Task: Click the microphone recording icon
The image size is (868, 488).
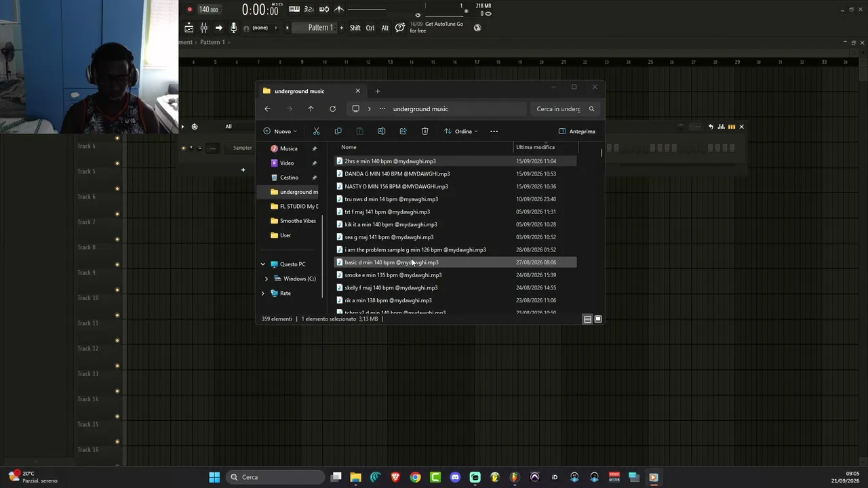Action: point(233,28)
